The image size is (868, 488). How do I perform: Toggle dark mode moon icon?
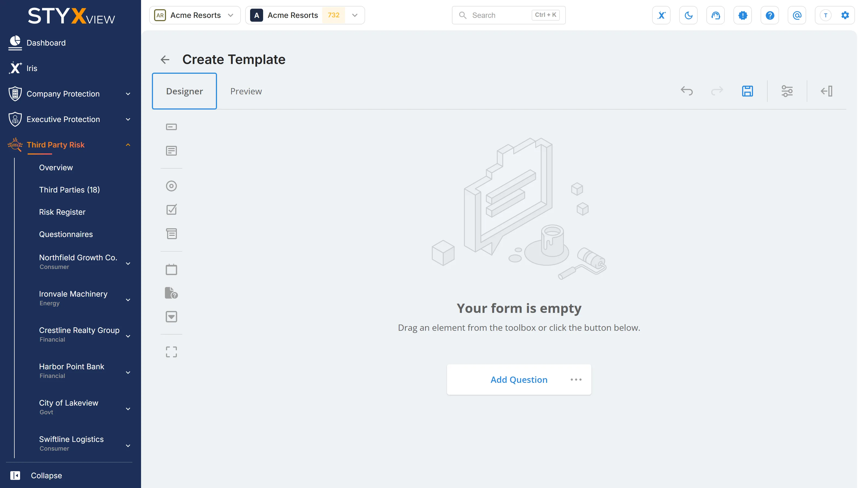688,15
